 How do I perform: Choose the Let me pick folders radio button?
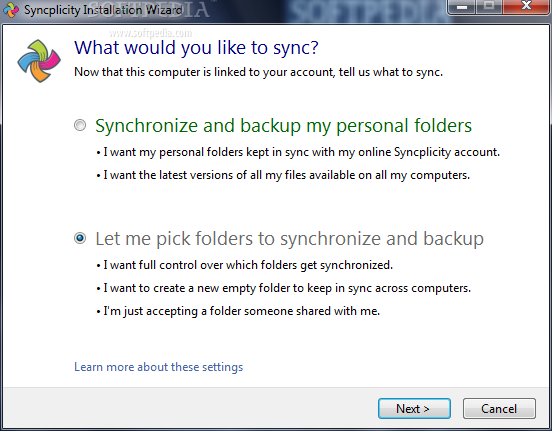coord(80,238)
